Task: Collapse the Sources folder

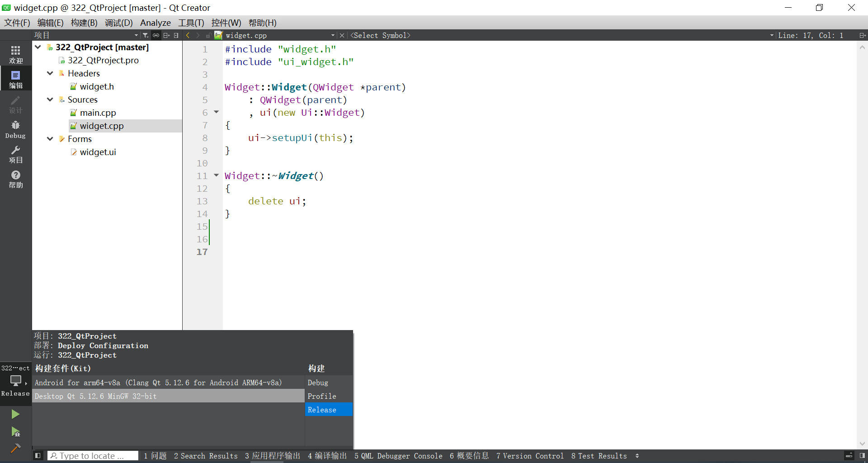Action: click(x=50, y=99)
